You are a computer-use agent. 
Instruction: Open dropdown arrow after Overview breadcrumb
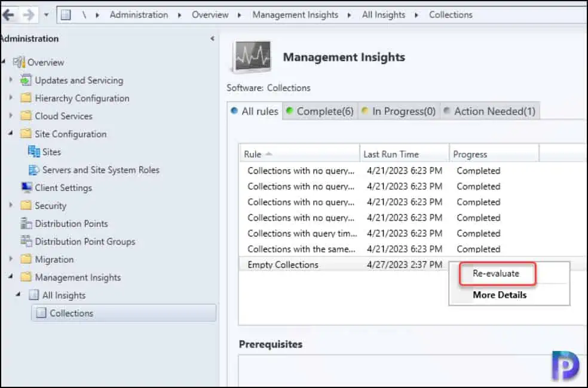pyautogui.click(x=240, y=16)
